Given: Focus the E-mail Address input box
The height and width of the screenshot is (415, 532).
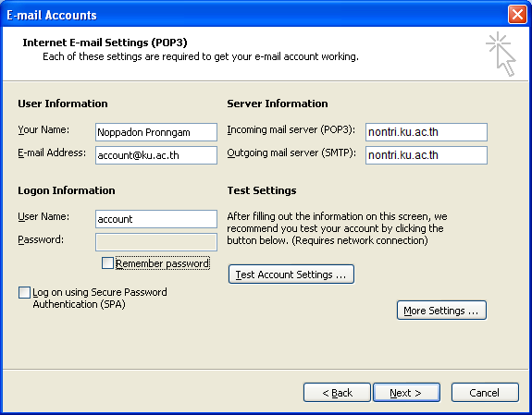Looking at the screenshot, I should pos(156,155).
